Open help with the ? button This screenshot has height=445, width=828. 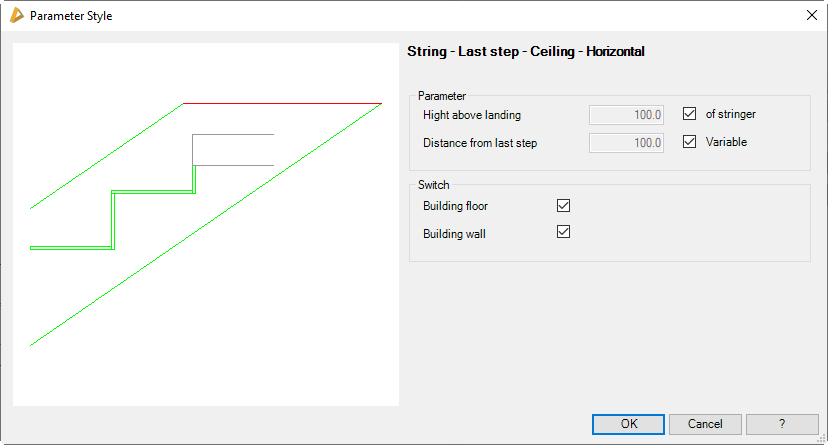tap(782, 424)
